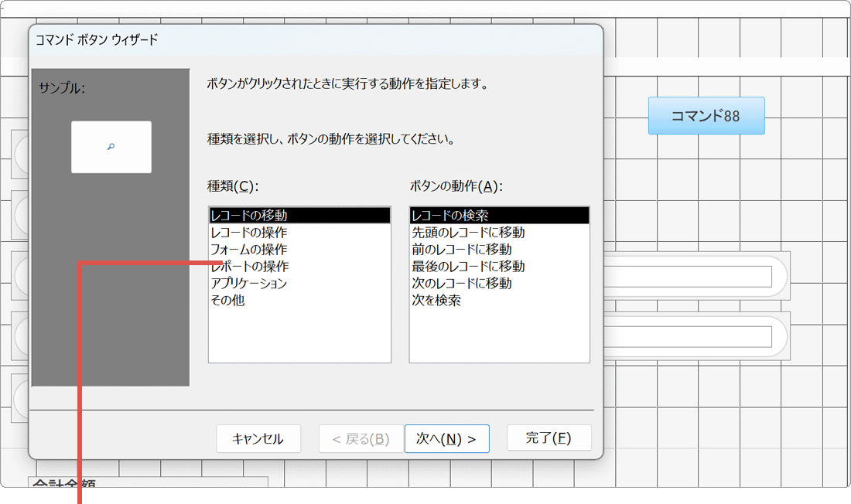Screen dimensions: 851x504
Task: Click the コマンド88 command button
Action: [706, 115]
